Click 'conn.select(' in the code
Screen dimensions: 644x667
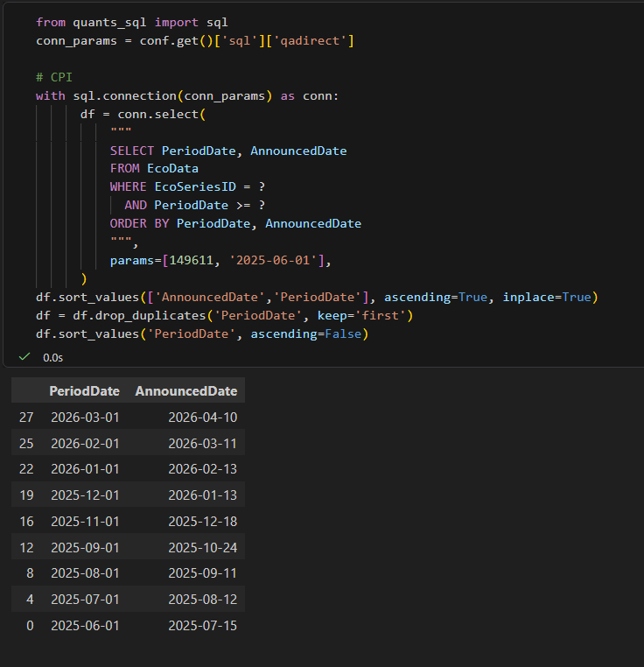pyautogui.click(x=162, y=115)
